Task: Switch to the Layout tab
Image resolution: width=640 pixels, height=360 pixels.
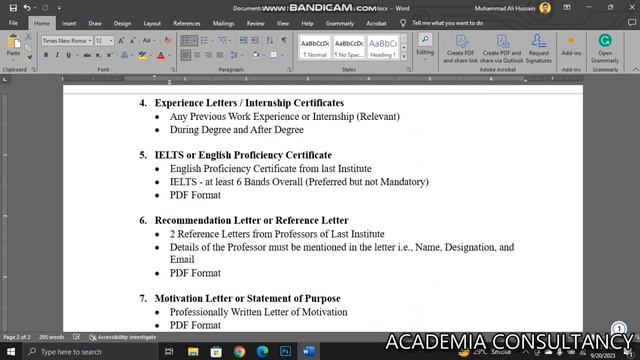Action: [x=152, y=23]
